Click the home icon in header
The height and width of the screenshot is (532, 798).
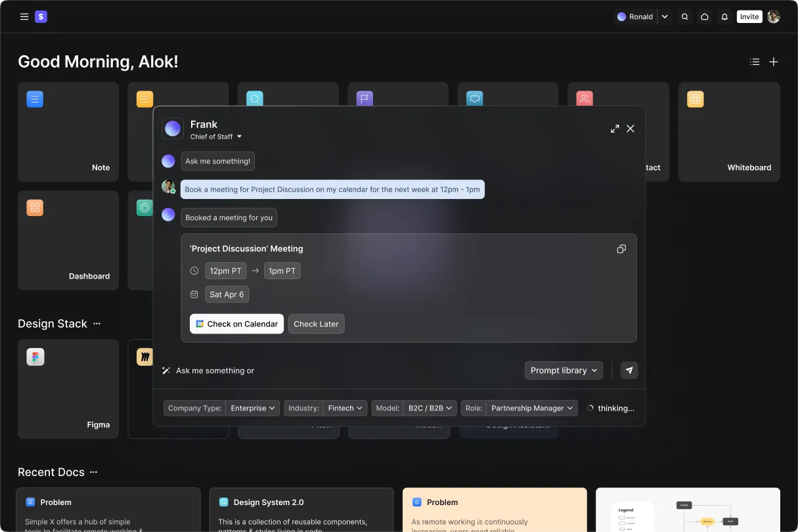[705, 17]
